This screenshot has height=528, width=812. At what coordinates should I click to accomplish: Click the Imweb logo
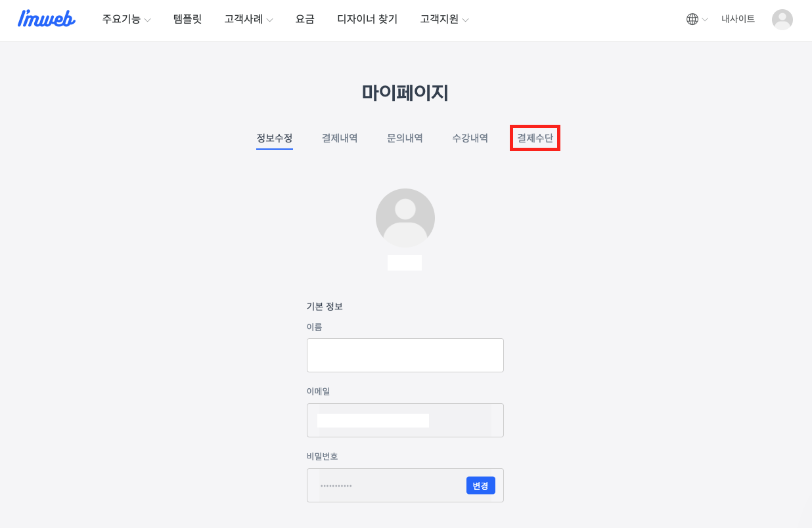pos(46,18)
